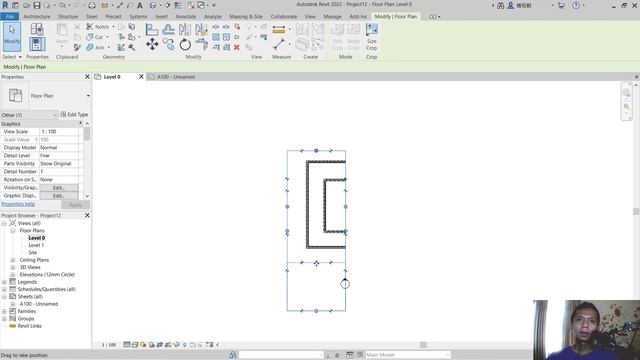The width and height of the screenshot is (640, 360).
Task: Use Mirror Draw Axis tool
Action: (201, 29)
